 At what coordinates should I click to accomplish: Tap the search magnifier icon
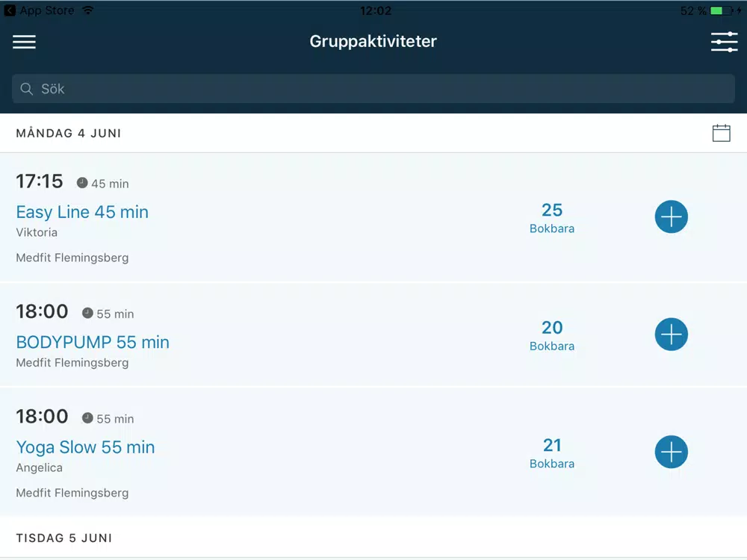tap(27, 89)
